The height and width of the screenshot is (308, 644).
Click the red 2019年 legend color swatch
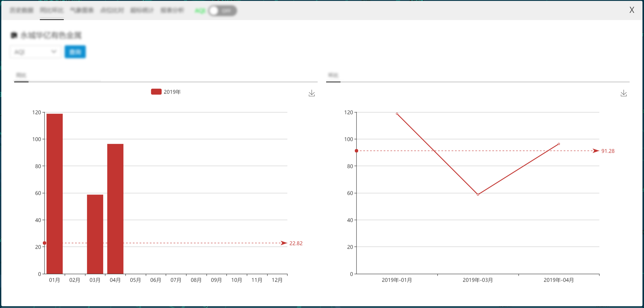point(156,92)
